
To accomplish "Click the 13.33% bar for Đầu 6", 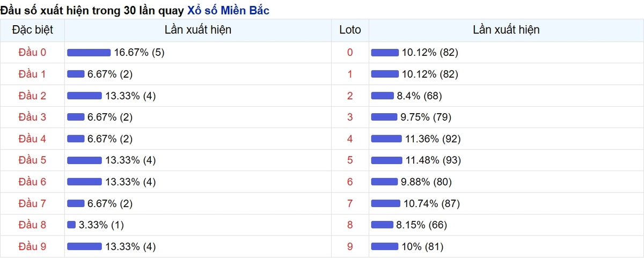I will [x=84, y=181].
